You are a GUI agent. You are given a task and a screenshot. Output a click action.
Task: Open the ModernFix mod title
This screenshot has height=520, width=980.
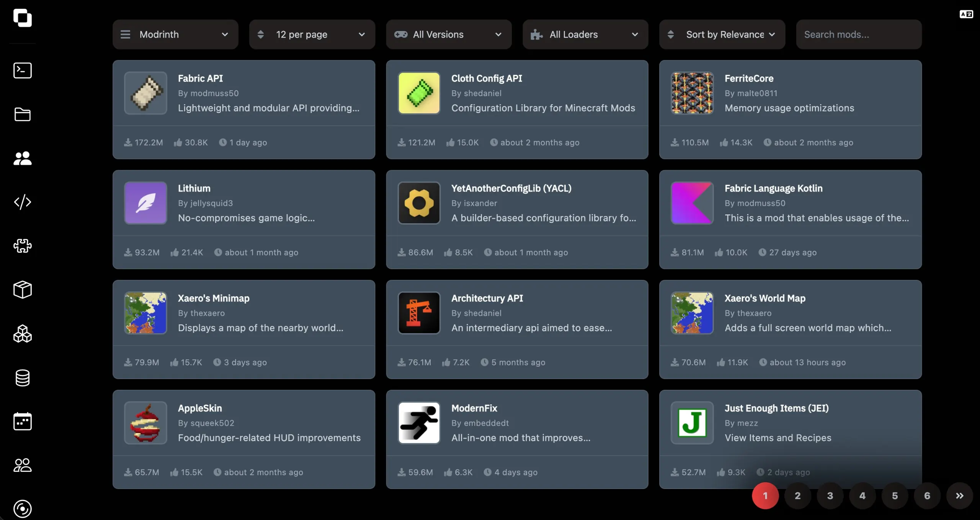pyautogui.click(x=474, y=408)
